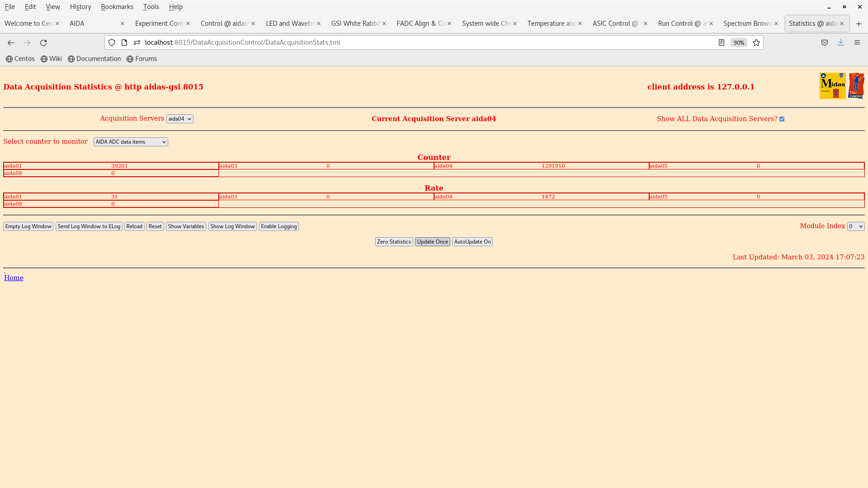The height and width of the screenshot is (488, 868).
Task: Bookmark page with the star icon
Action: tap(756, 42)
